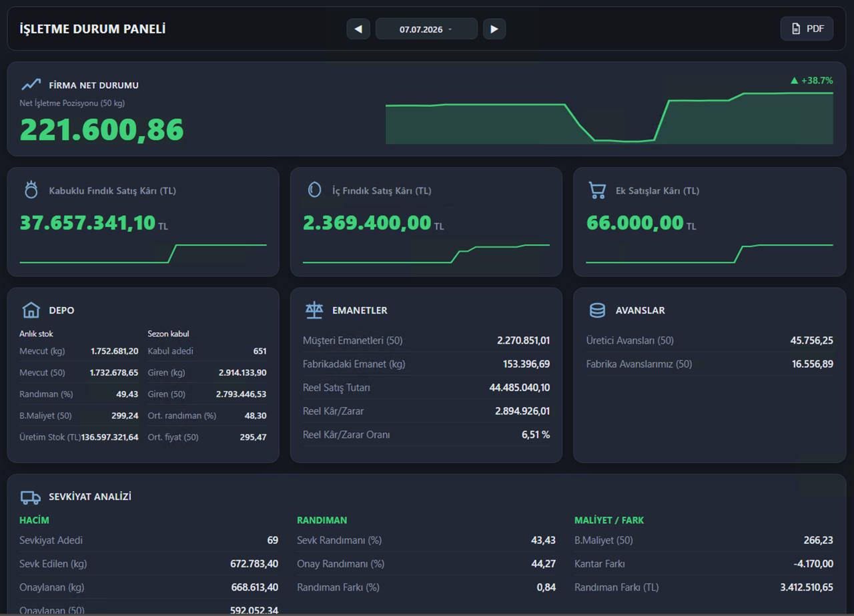This screenshot has width=854, height=616.
Task: Open the 07.07.2026 date dropdown
Action: tap(426, 29)
